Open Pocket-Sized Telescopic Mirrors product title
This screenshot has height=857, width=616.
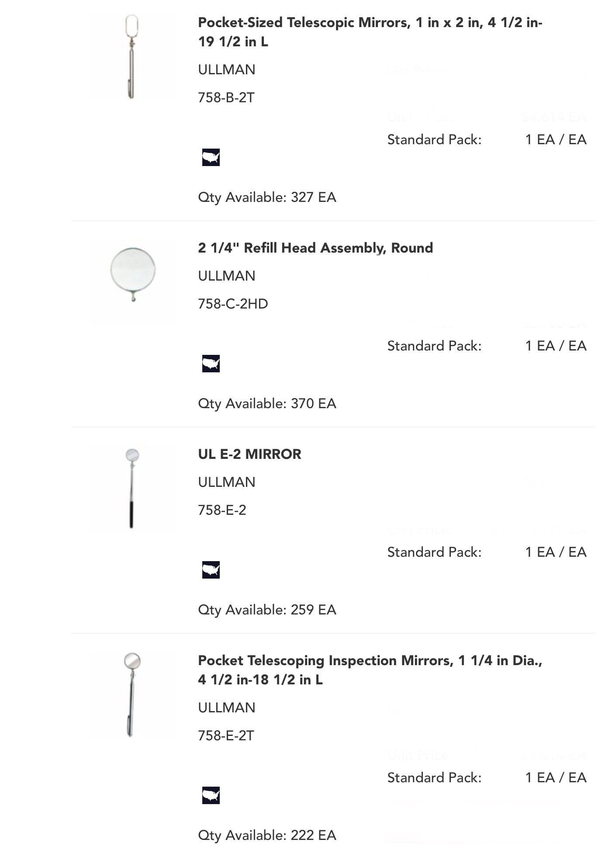pos(370,32)
